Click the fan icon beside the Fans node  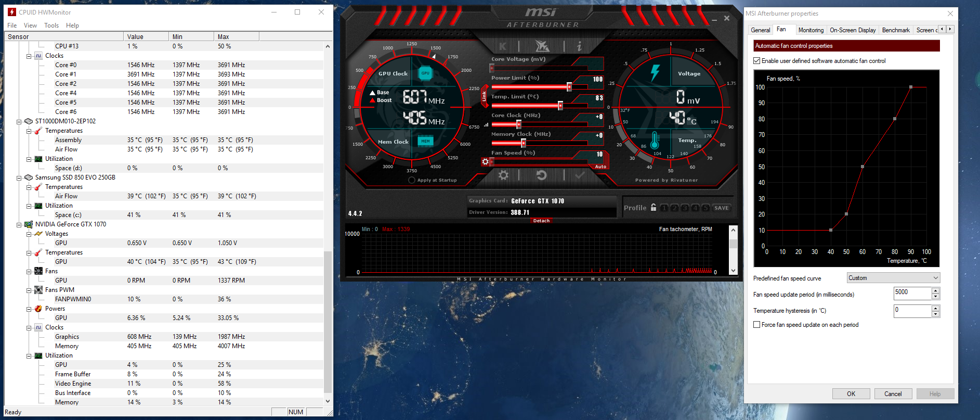[x=38, y=271]
